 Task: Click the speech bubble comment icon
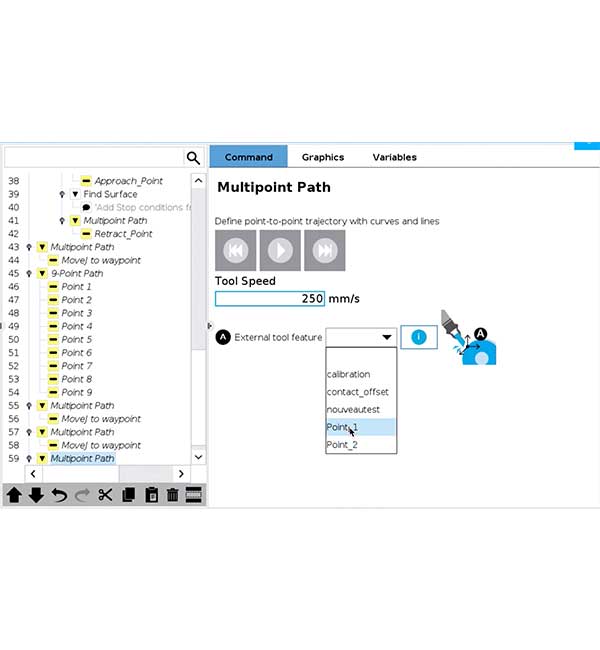point(86,207)
